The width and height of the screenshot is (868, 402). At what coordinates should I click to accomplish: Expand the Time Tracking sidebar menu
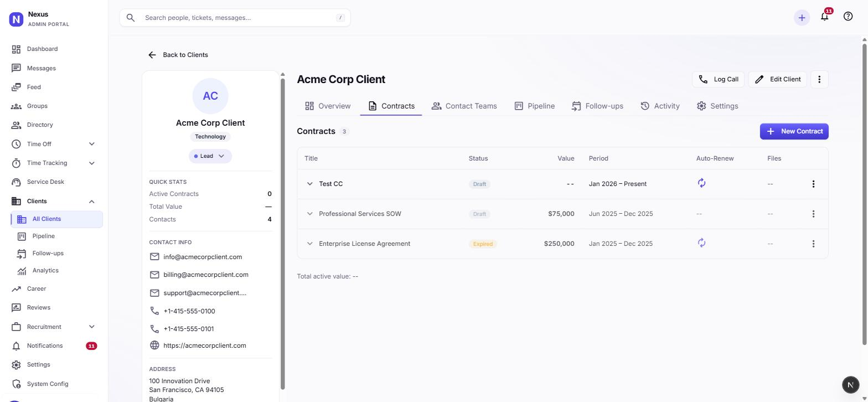click(92, 163)
